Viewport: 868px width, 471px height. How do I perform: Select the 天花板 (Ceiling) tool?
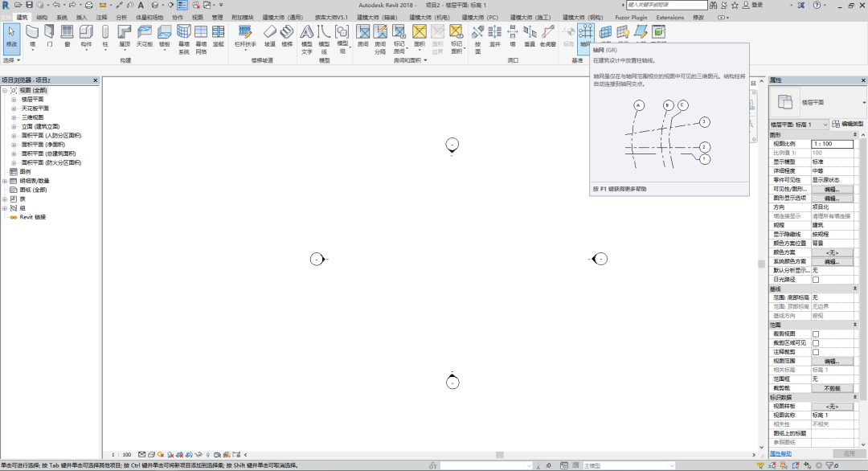coord(145,36)
